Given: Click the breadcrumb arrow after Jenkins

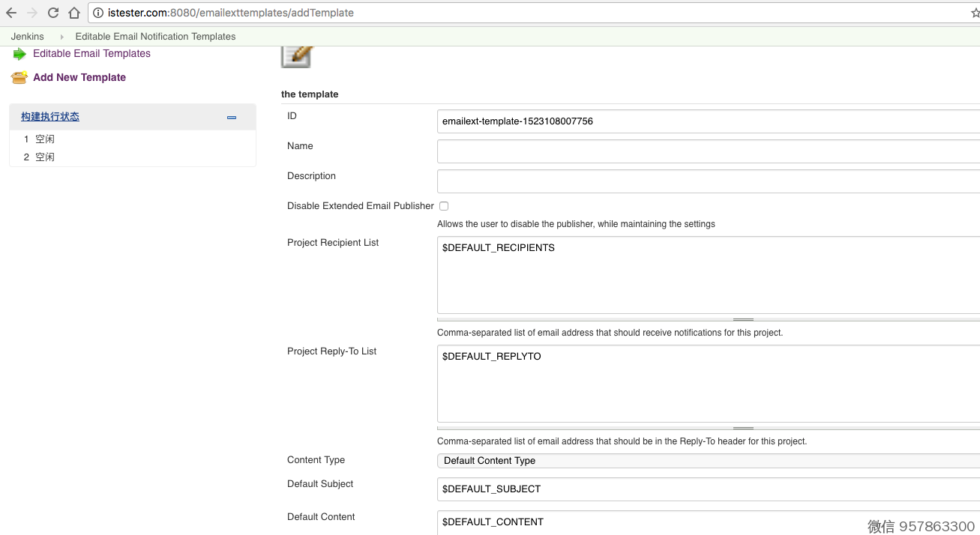Looking at the screenshot, I should [61, 37].
